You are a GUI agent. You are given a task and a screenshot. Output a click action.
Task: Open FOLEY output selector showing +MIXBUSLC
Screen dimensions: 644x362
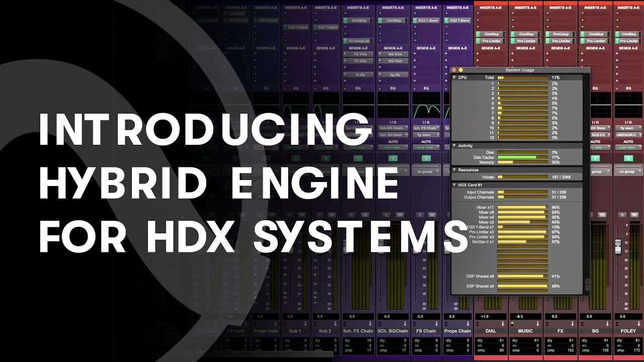click(628, 135)
